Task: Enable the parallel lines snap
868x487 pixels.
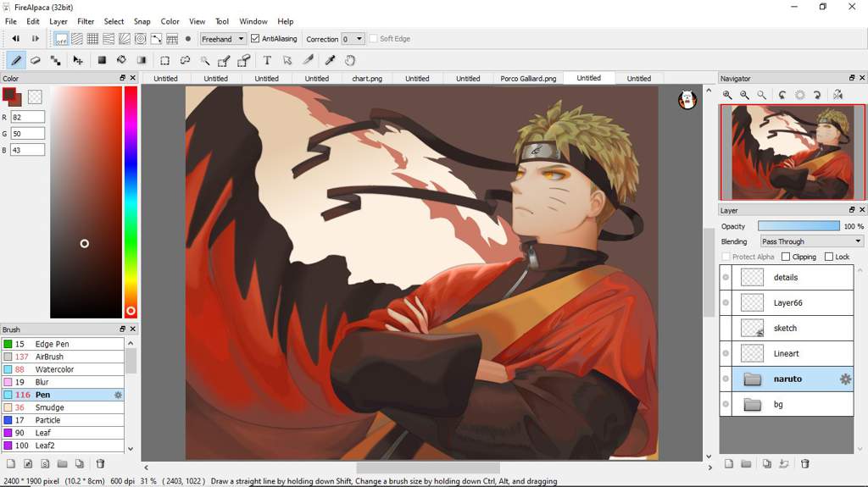Action: [77, 39]
